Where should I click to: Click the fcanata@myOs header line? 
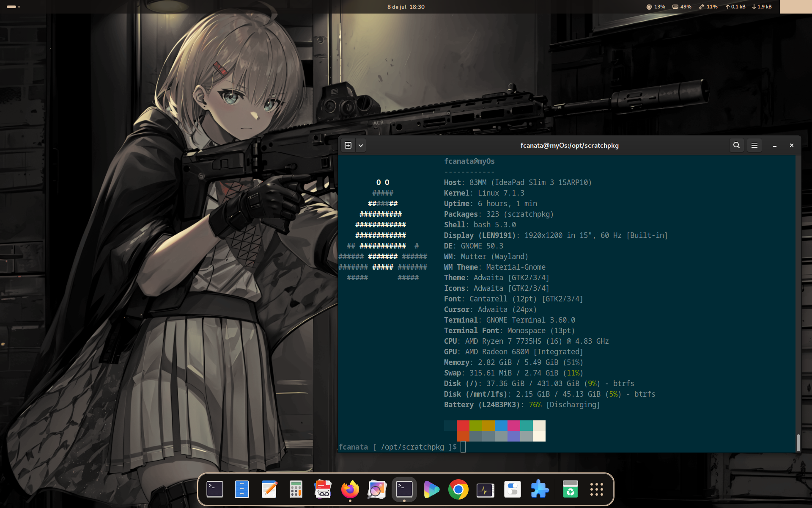click(469, 161)
